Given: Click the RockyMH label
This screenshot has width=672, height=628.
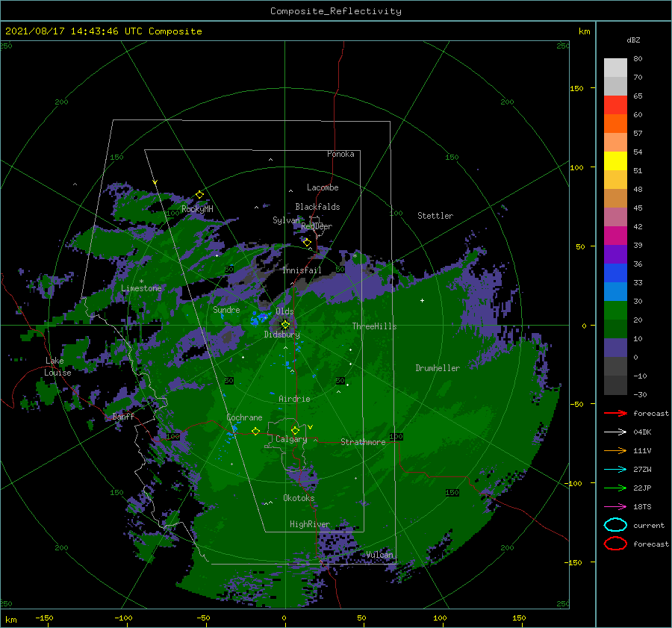Looking at the screenshot, I should [x=197, y=209].
